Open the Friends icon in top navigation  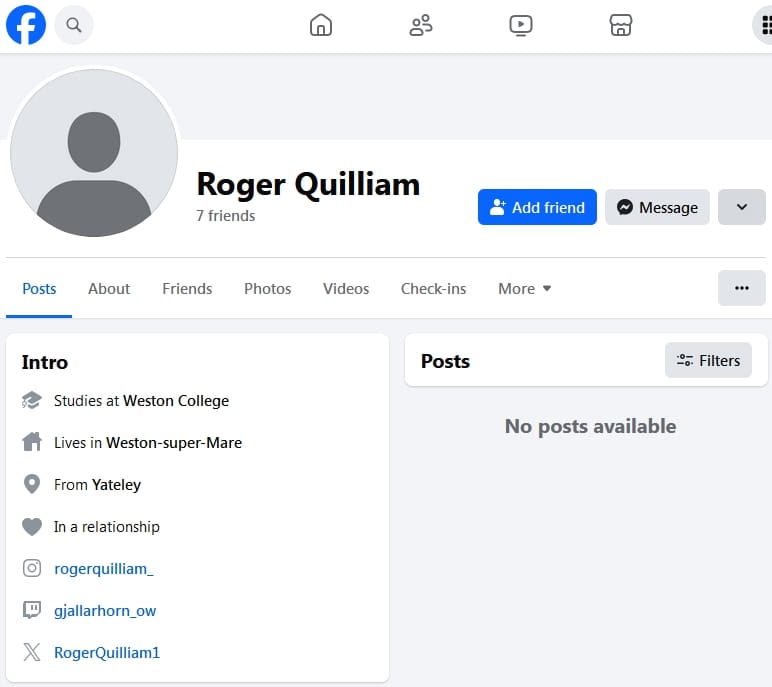[x=421, y=25]
